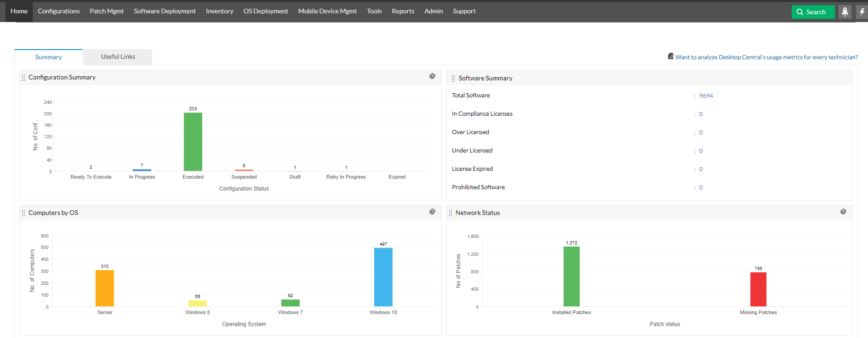Click the Configuration Summary panel drag handle

pyautogui.click(x=23, y=78)
